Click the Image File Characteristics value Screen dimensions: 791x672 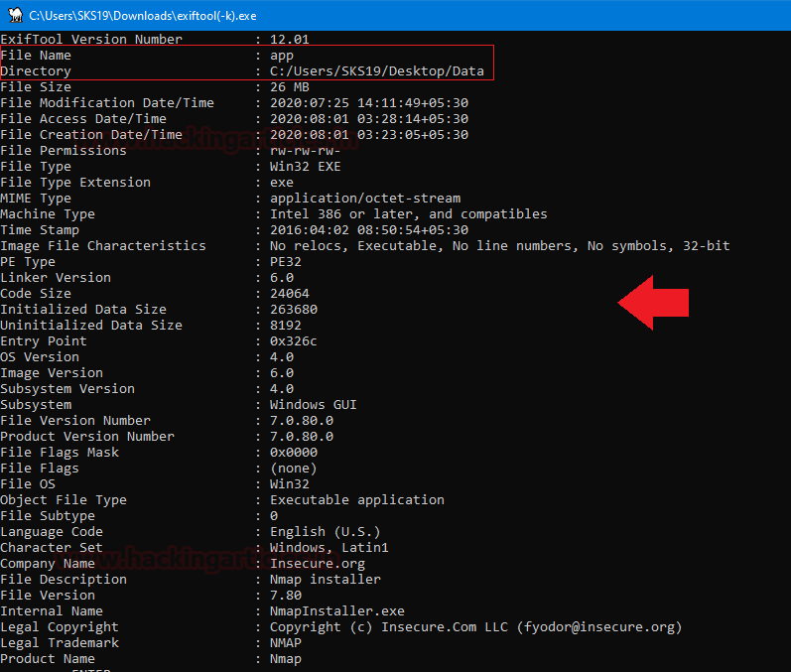500,246
